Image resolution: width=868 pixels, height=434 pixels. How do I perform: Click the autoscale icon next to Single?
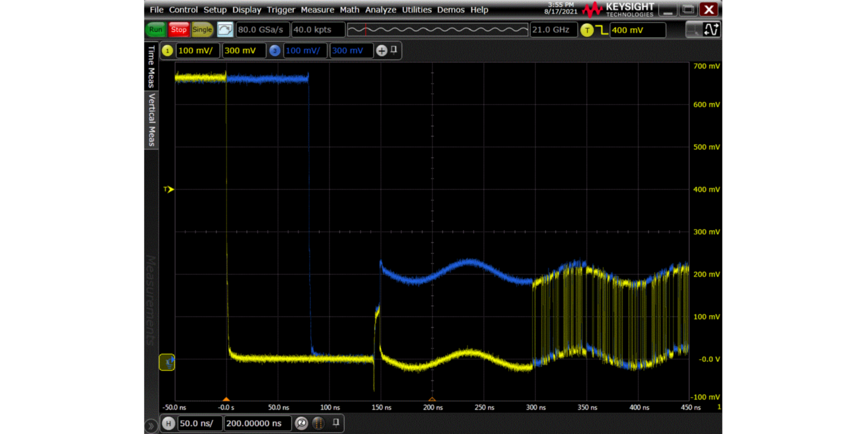click(225, 30)
